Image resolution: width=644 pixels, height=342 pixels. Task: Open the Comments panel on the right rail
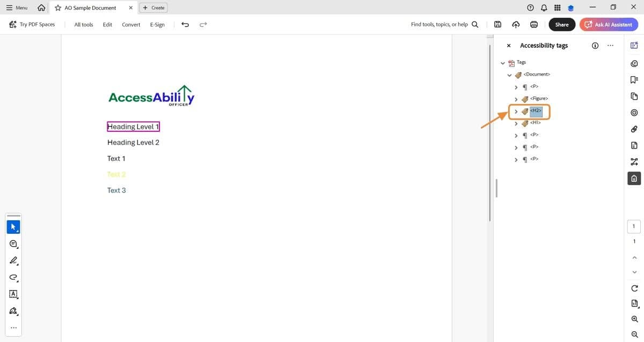[634, 63]
